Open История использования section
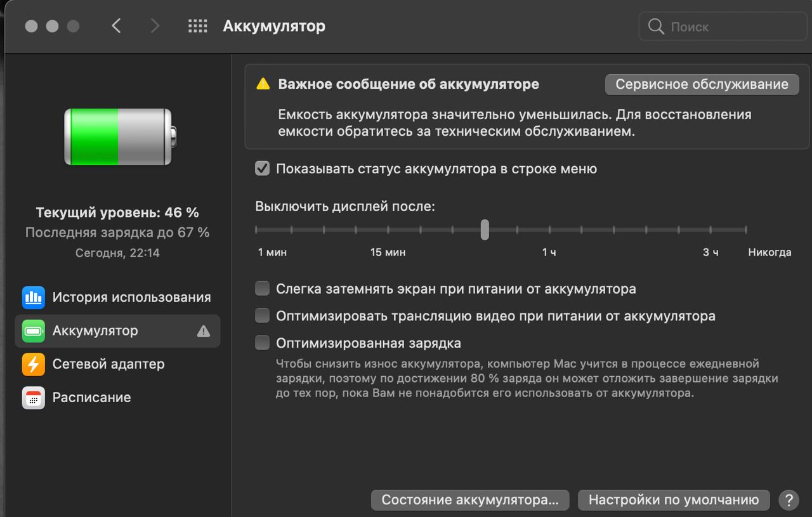 click(x=117, y=297)
